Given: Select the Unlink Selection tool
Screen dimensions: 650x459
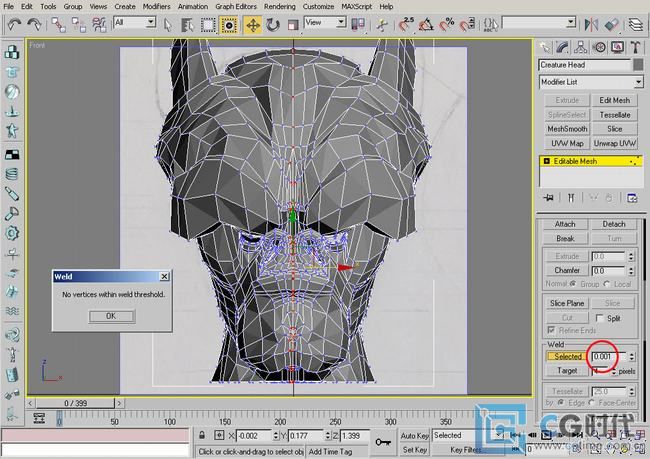Looking at the screenshot, I should [x=79, y=25].
